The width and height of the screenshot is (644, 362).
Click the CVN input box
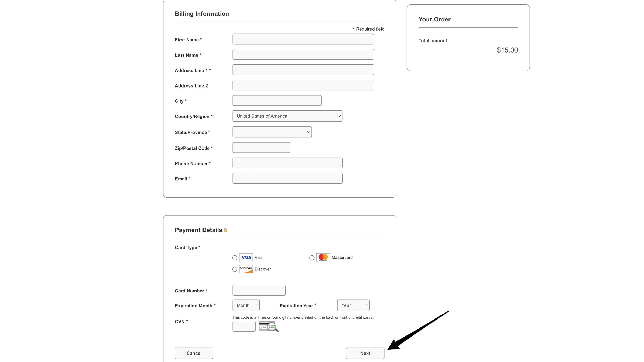pos(244,326)
